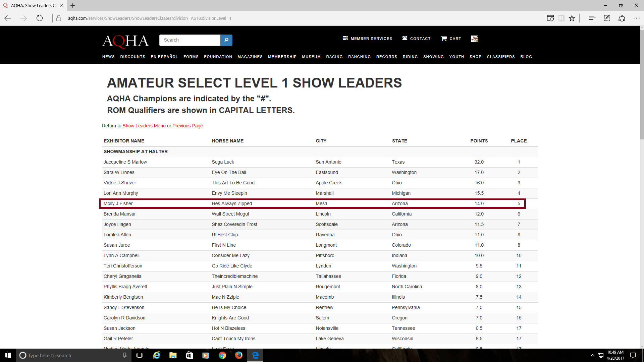Click the taskbar clock and date

pyautogui.click(x=615, y=355)
